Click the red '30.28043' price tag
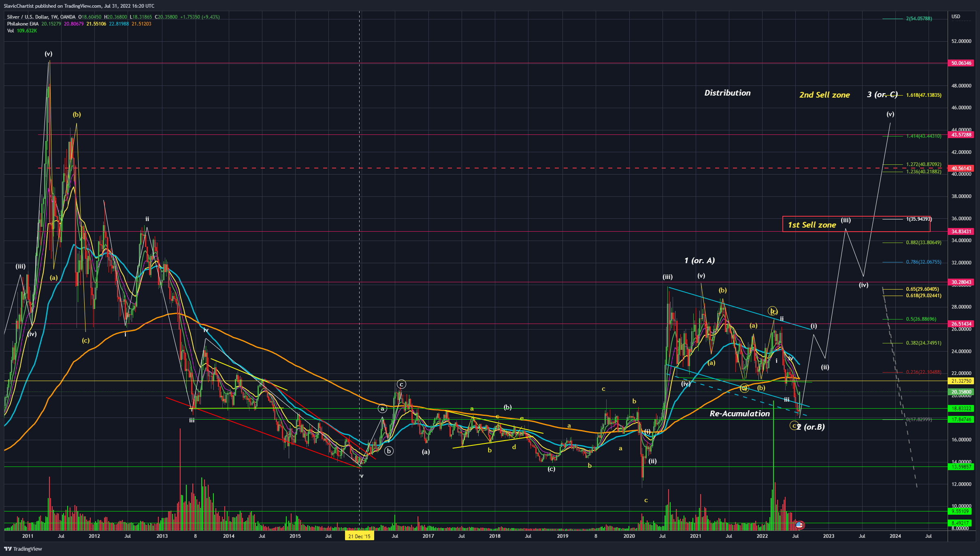This screenshot has height=556, width=980. pyautogui.click(x=961, y=282)
